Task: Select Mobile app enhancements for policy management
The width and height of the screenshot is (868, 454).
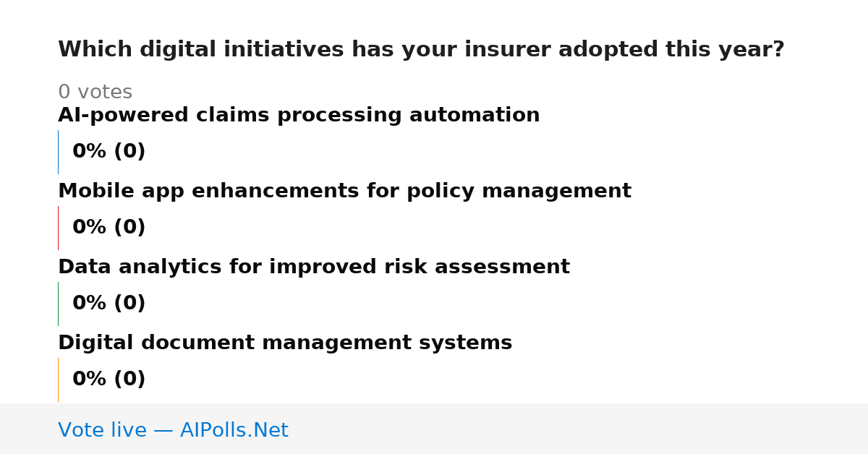Action: [x=344, y=192]
